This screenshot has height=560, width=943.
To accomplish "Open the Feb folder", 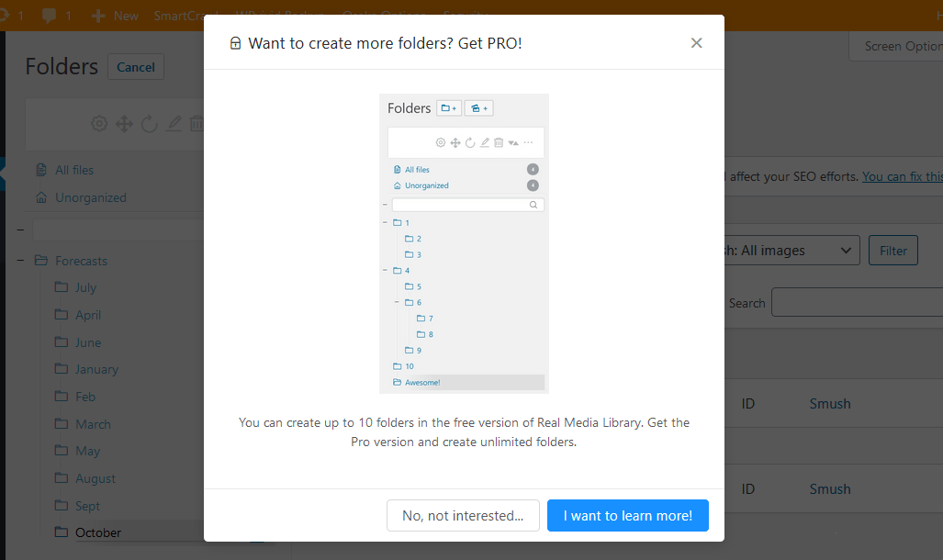I will pos(85,397).
